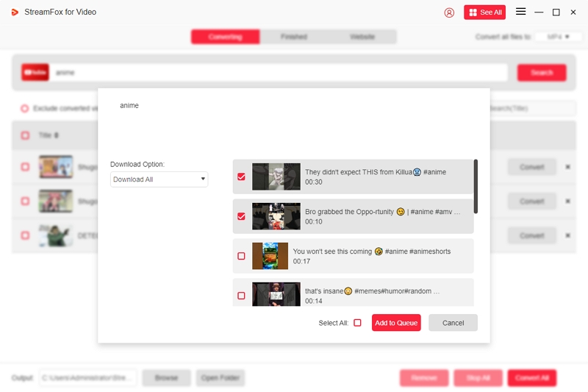Click the YouTube source icon
This screenshot has height=392, width=588.
tap(35, 72)
